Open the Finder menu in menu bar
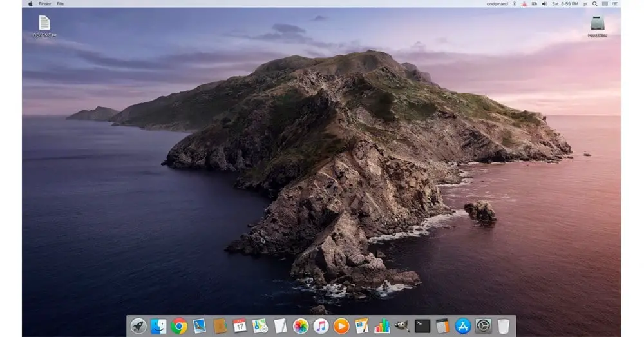Screen dimensions: 644x337 tap(45, 4)
